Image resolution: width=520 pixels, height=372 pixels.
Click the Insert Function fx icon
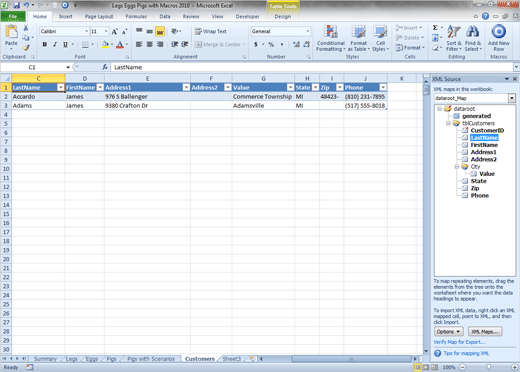(x=105, y=67)
